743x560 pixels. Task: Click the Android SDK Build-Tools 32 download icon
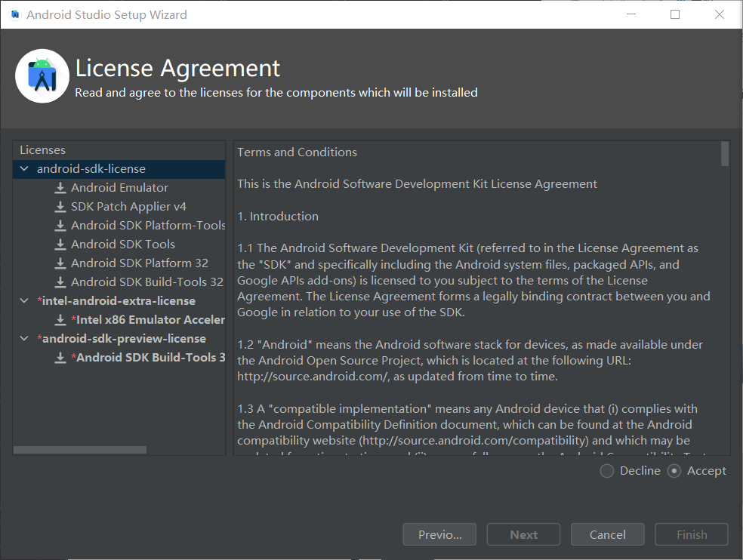(60, 282)
